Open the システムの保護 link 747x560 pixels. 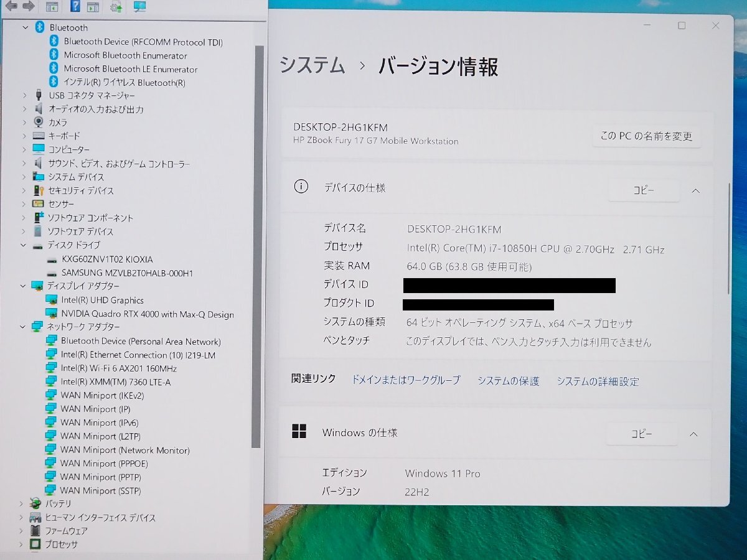pos(509,381)
